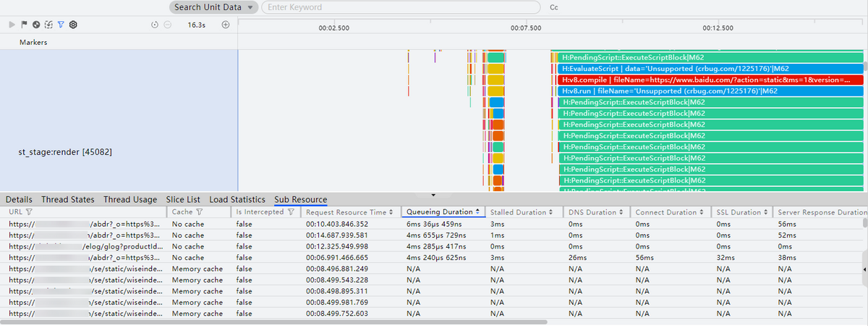Toggle the Cc case-sensitive search option
868x326 pixels.
point(554,7)
